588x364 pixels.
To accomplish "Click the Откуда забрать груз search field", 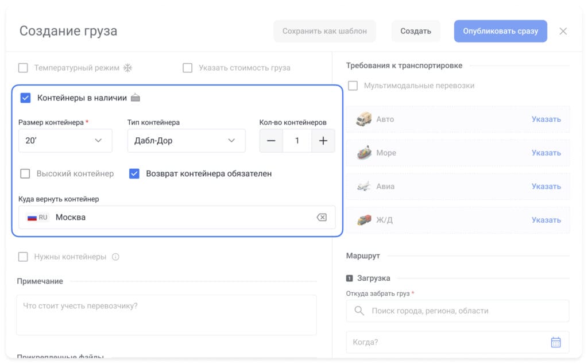I will tap(458, 311).
